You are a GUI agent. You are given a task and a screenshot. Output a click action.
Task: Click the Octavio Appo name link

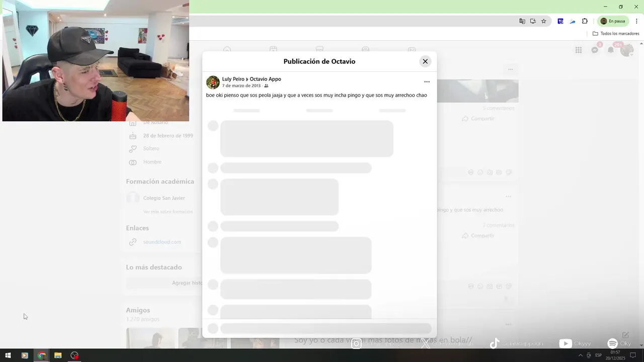coord(265,79)
